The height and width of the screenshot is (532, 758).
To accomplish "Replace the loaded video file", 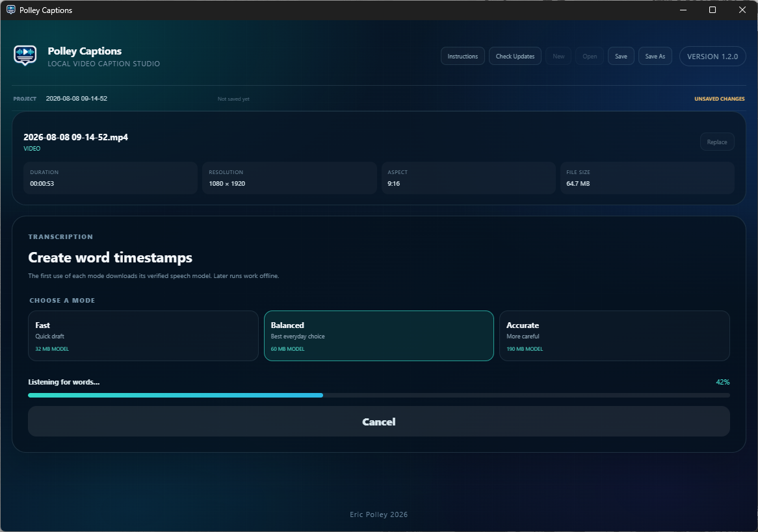I will (x=717, y=142).
